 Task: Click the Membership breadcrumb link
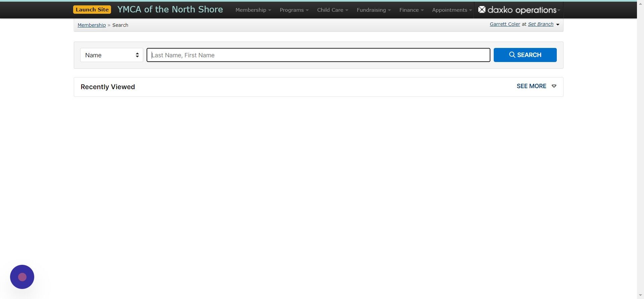[92, 25]
